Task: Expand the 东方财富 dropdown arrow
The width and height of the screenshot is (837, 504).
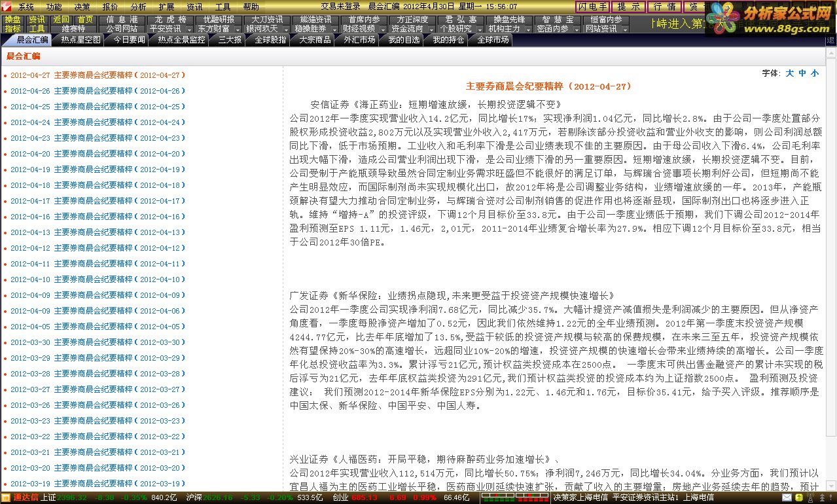Action: click(x=238, y=29)
